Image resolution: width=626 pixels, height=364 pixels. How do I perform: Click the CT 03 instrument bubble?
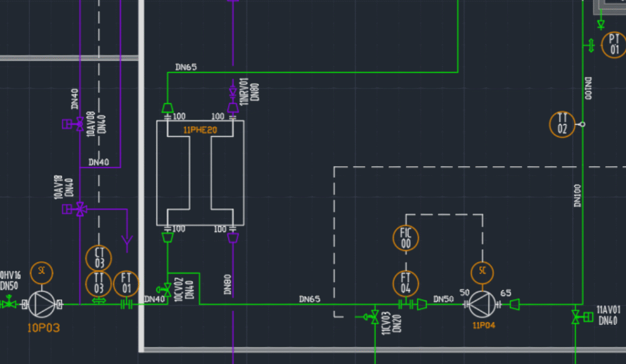[x=98, y=258]
